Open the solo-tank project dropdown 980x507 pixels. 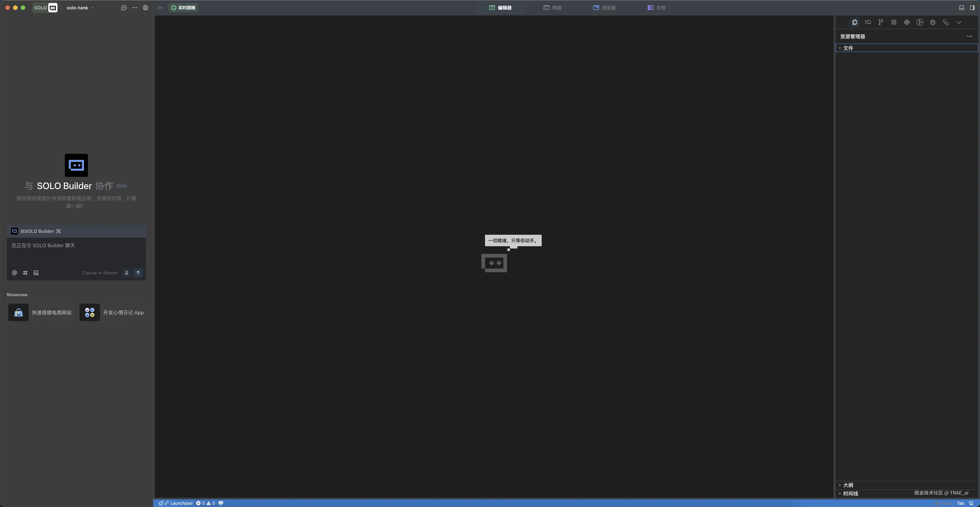pyautogui.click(x=80, y=8)
